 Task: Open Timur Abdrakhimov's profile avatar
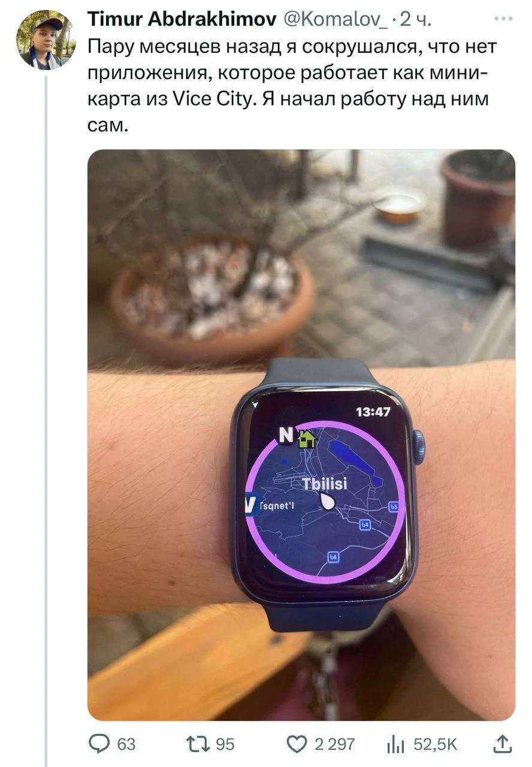[46, 40]
